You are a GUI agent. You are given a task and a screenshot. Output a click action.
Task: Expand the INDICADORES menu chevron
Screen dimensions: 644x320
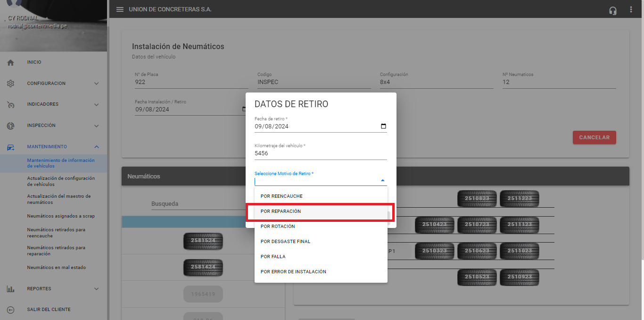point(96,104)
